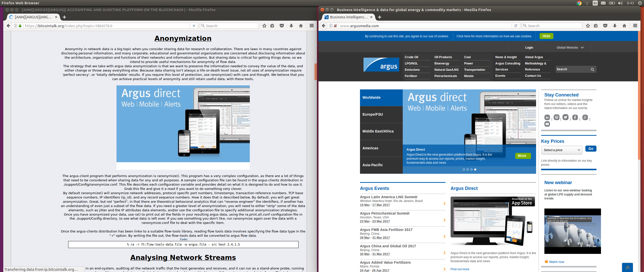
Task: Click argusmedia.com address bar URL field
Action: coord(425,26)
